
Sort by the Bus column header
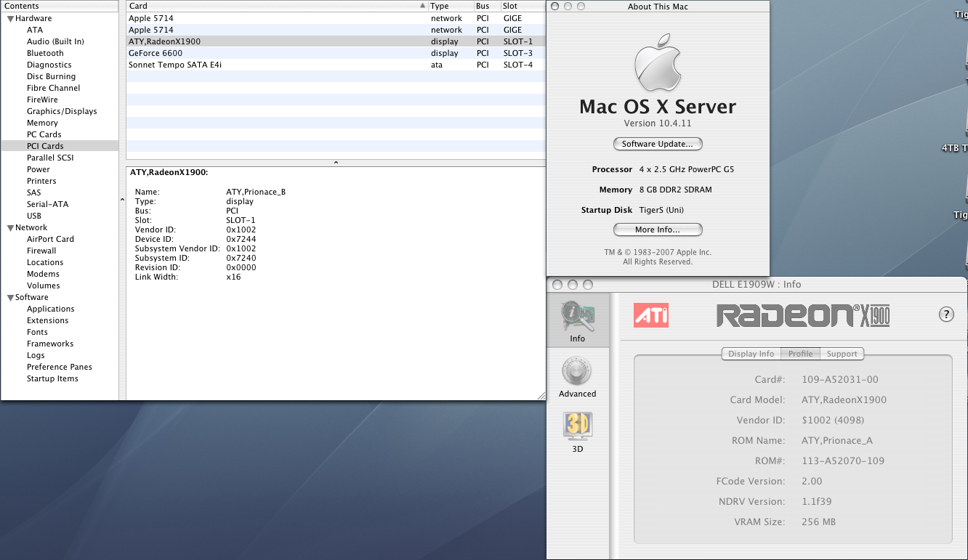point(487,6)
